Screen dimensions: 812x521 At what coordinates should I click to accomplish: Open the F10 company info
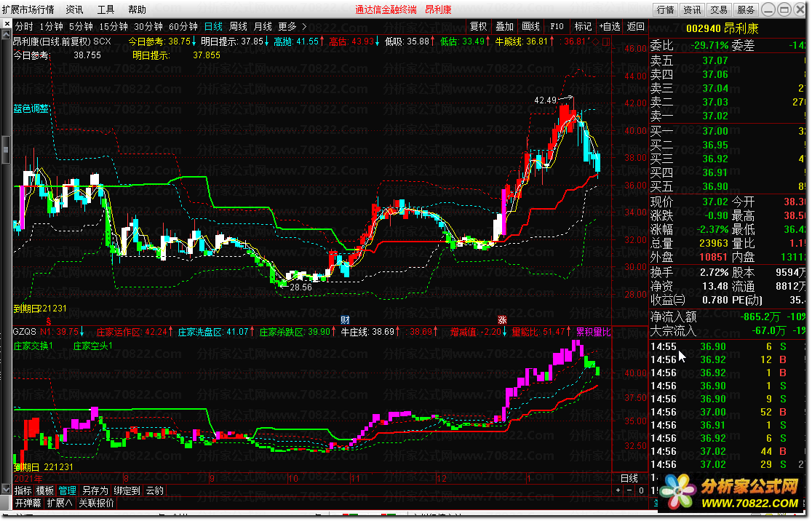click(x=557, y=26)
